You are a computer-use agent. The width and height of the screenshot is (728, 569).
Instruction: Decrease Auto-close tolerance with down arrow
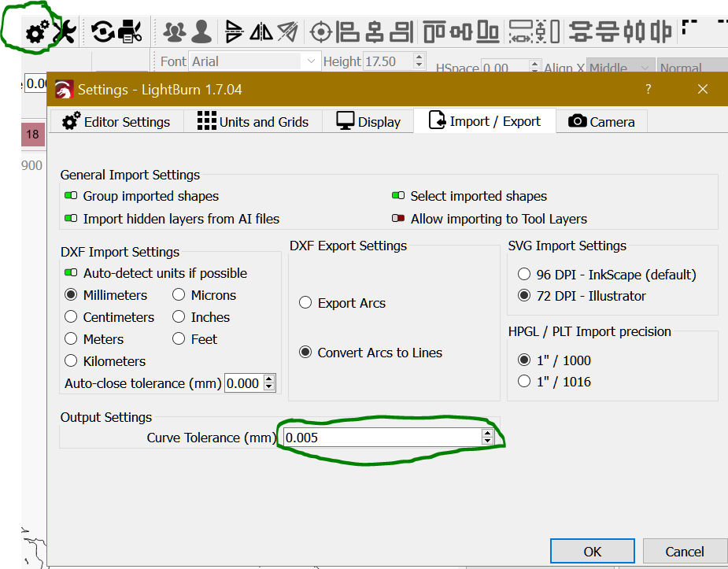[x=269, y=386]
